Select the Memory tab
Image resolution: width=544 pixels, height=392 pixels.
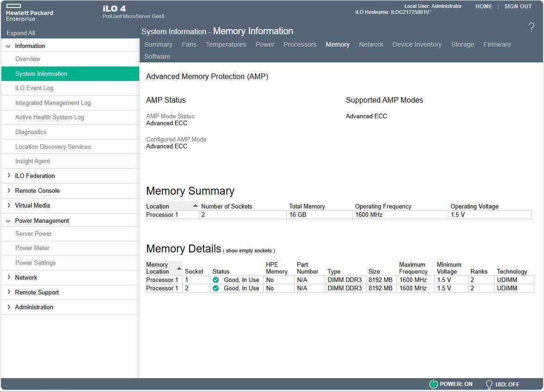coord(338,44)
